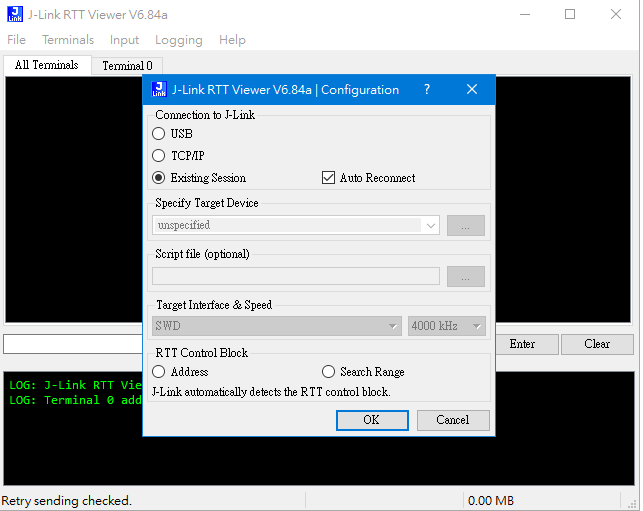
Task: Click the '0.00 MB' status bar value
Action: click(491, 501)
